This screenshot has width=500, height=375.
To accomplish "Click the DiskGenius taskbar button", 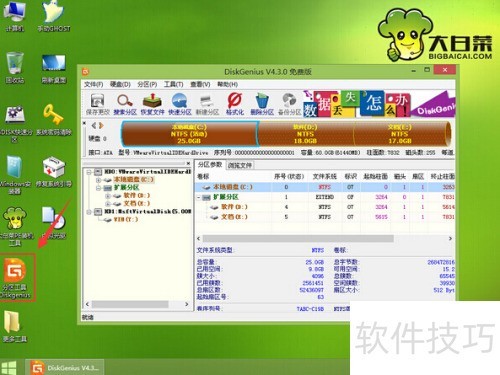I will (x=65, y=368).
